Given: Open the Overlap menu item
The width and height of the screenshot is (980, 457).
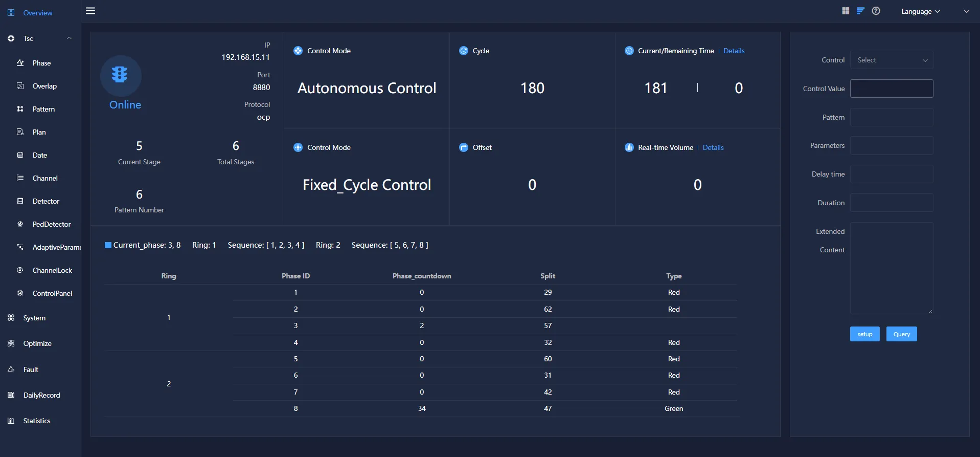Looking at the screenshot, I should click(x=44, y=86).
